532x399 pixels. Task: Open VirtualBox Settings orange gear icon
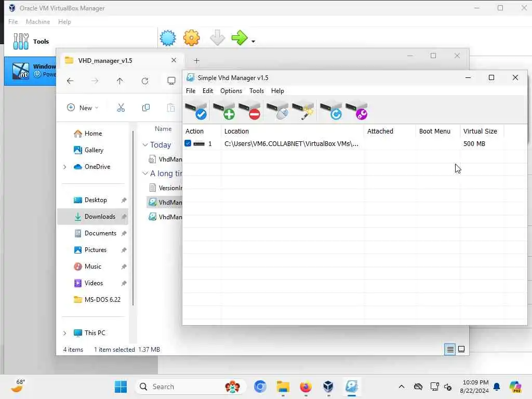coord(191,37)
